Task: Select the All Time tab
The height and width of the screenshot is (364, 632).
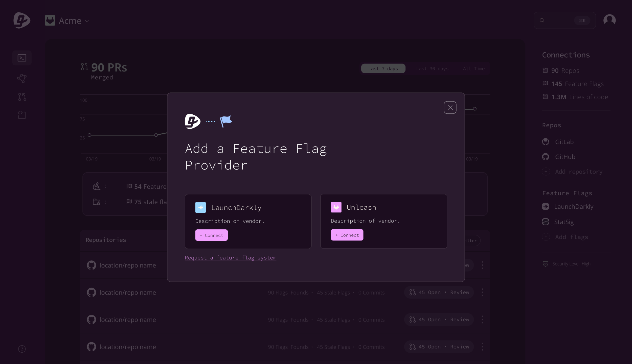Action: click(x=473, y=68)
